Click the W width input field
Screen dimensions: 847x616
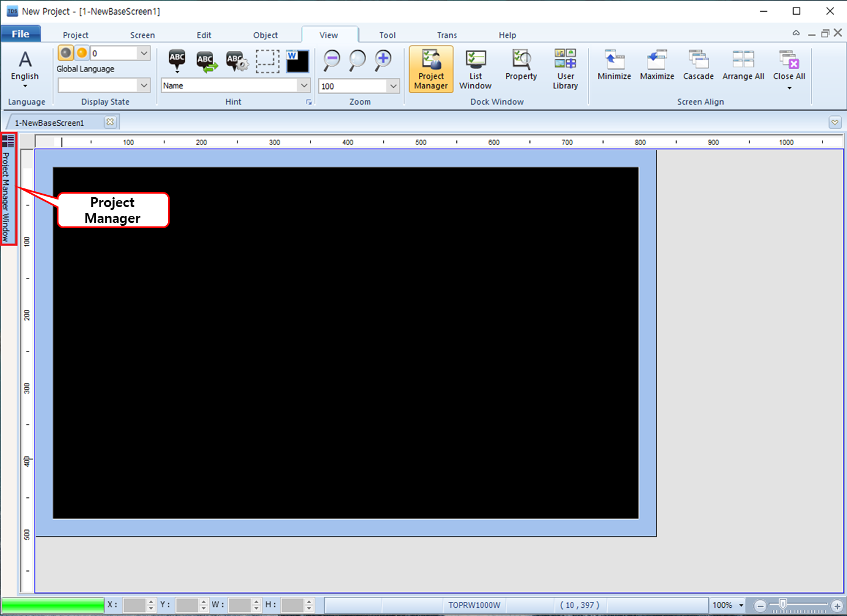click(240, 605)
